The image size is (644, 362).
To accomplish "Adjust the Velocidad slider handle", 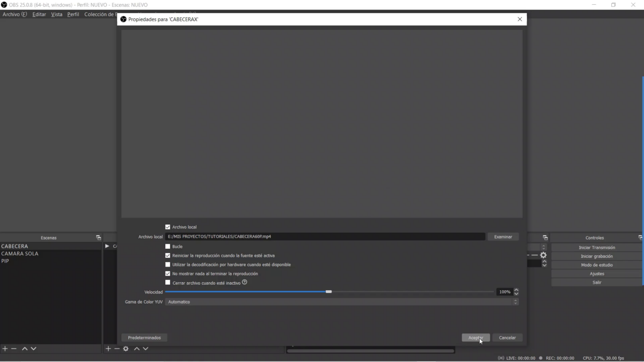I will (328, 292).
